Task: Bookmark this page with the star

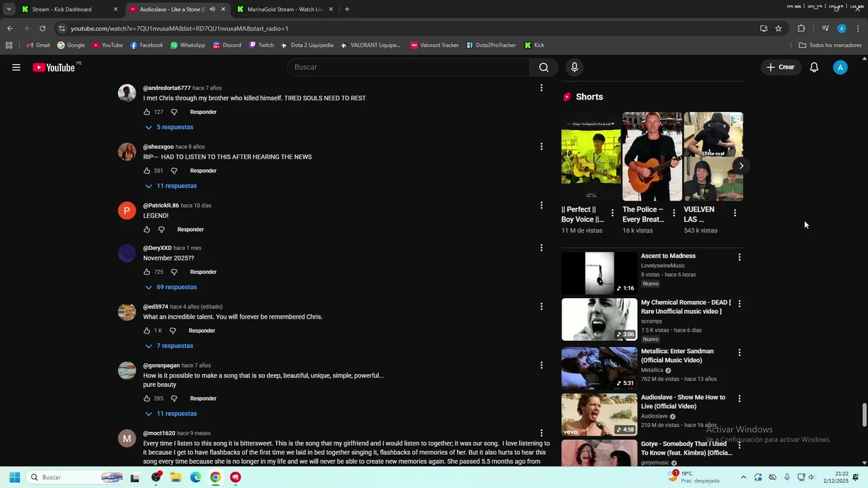Action: click(x=778, y=28)
